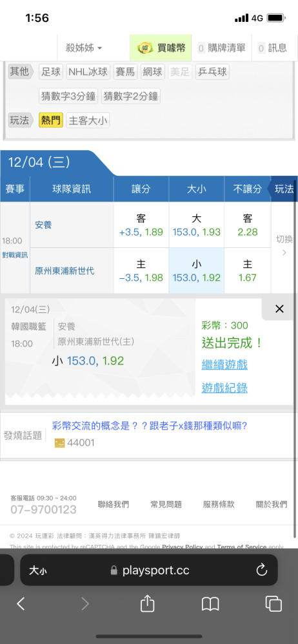Click 讓分 column header
Screen dimensions: 298x644
point(141,189)
